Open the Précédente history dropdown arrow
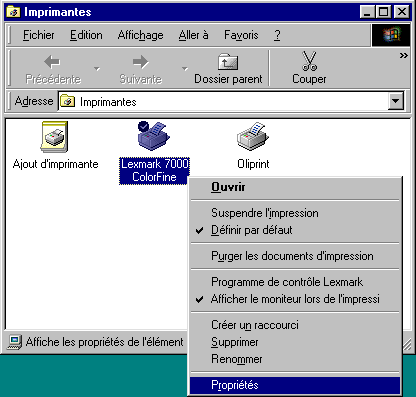This screenshot has width=416, height=397. pos(97,68)
